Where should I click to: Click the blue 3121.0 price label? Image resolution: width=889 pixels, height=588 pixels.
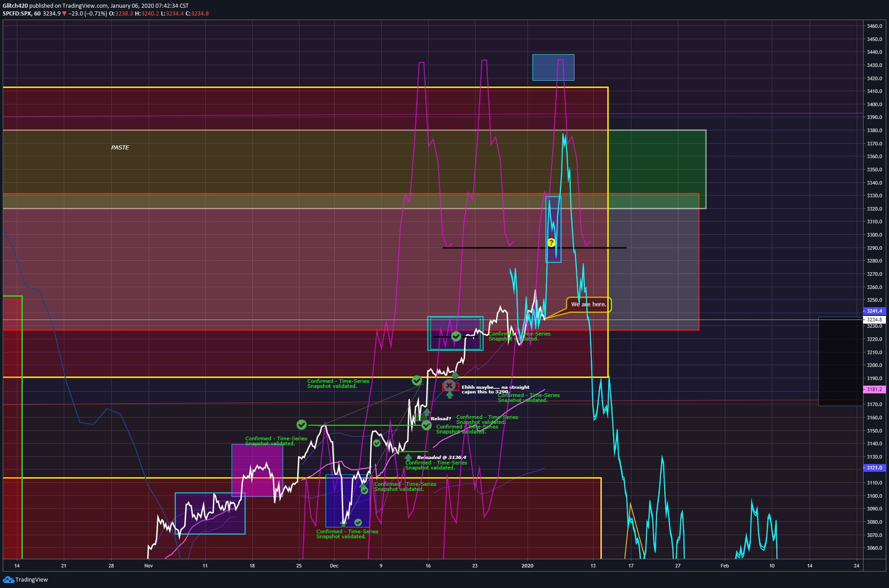click(874, 468)
